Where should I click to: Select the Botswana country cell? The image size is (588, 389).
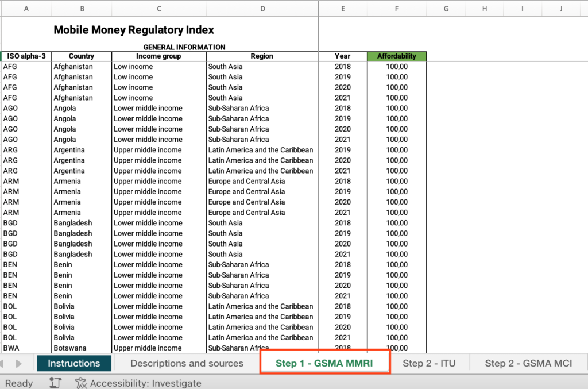pos(82,348)
